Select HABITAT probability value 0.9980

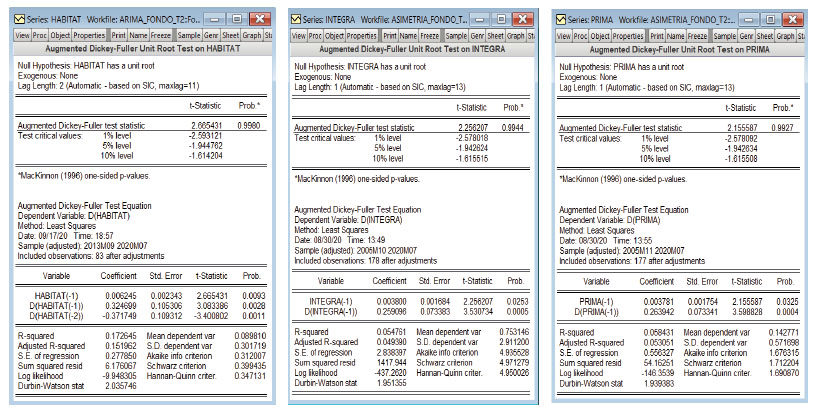pos(249,126)
